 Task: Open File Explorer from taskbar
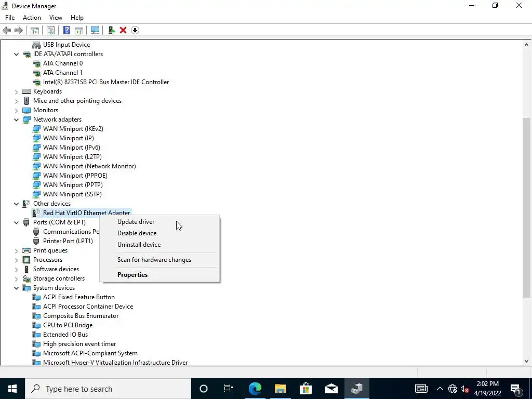pyautogui.click(x=280, y=389)
